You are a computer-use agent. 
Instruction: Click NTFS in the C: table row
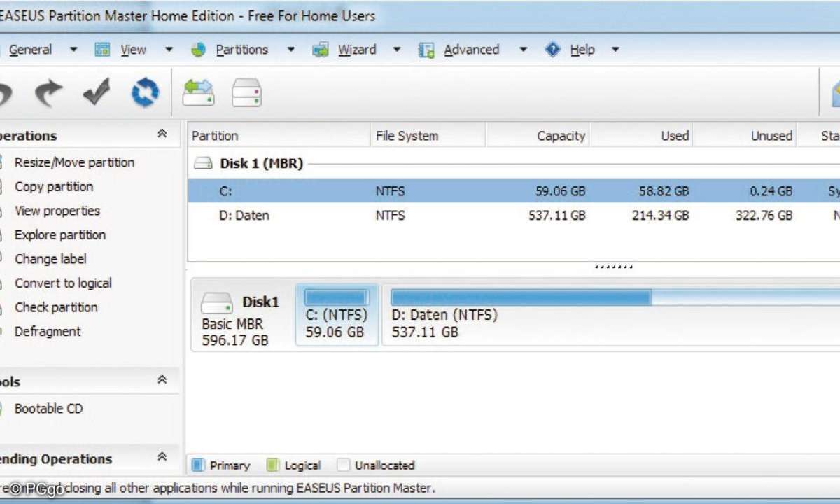390,191
